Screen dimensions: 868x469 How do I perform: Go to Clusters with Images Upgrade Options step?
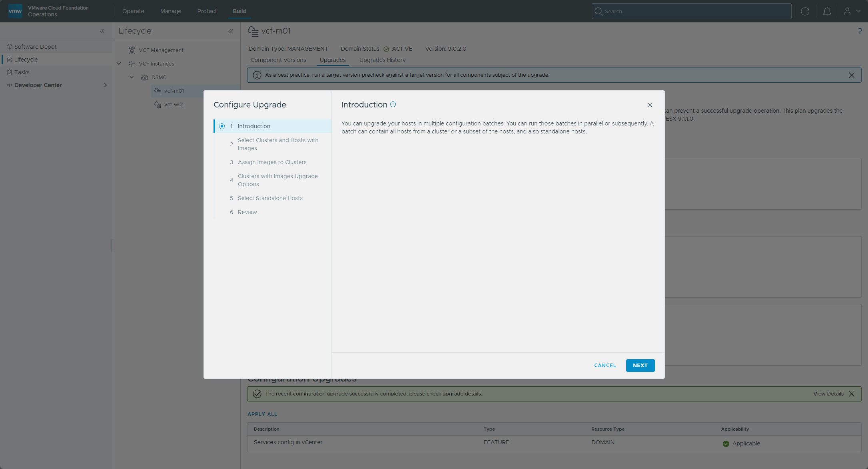coord(277,180)
